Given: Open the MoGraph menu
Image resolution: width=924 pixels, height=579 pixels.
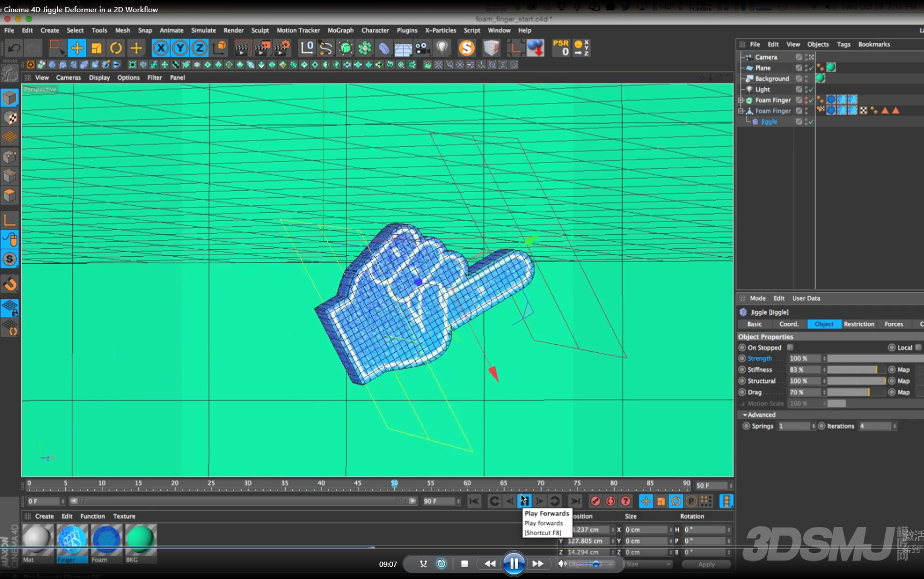Looking at the screenshot, I should click(x=340, y=30).
